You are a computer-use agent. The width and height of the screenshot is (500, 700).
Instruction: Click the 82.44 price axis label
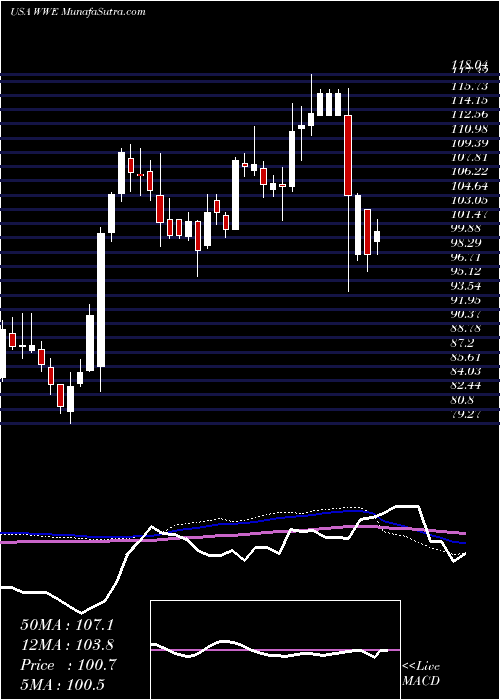(x=468, y=386)
